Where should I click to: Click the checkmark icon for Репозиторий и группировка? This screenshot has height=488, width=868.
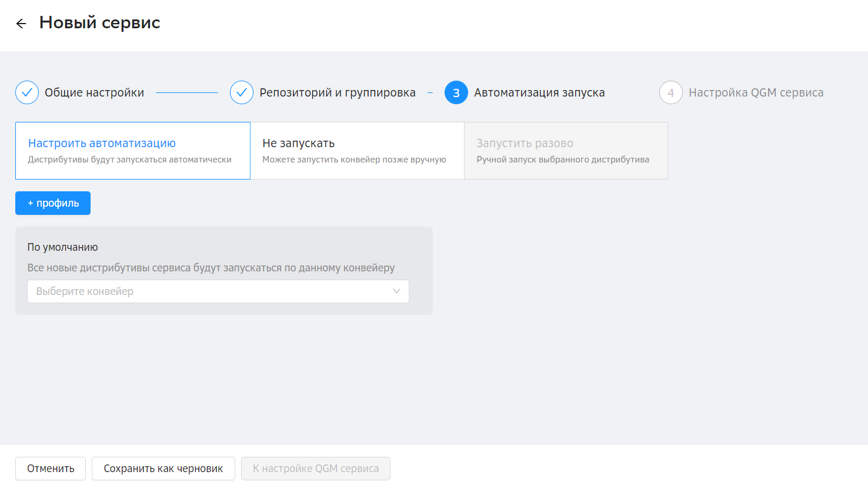(x=242, y=92)
